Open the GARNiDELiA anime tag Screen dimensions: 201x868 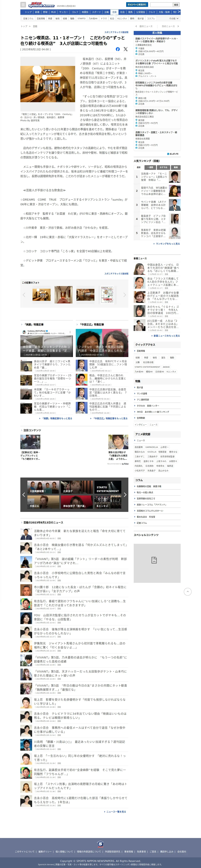pos(152,447)
